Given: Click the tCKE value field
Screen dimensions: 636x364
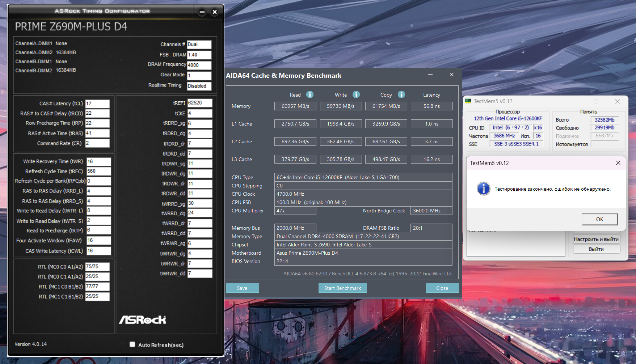Looking at the screenshot, I should coord(200,113).
